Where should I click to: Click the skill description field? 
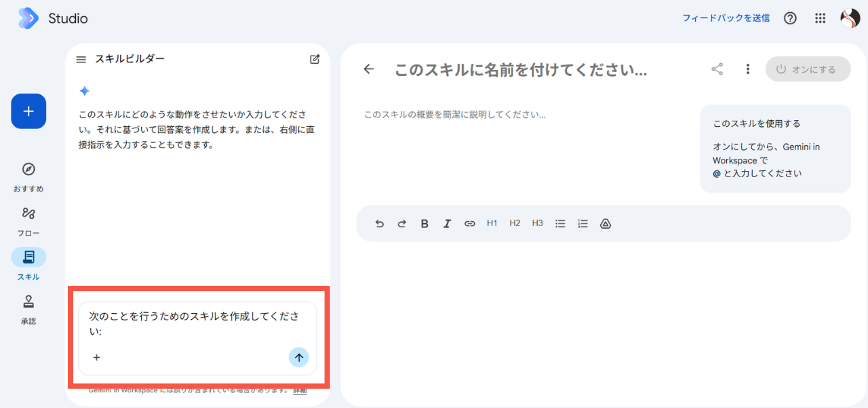tap(455, 115)
